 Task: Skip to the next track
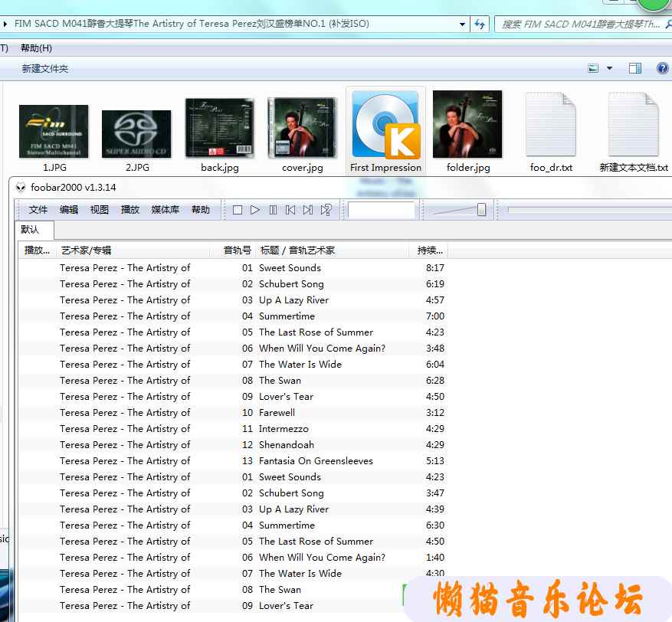(308, 210)
